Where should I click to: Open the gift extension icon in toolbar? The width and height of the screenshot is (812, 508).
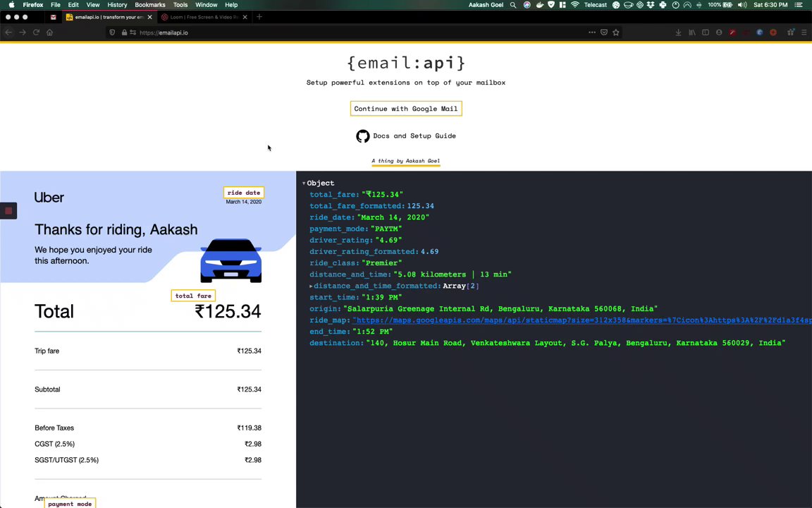[790, 32]
